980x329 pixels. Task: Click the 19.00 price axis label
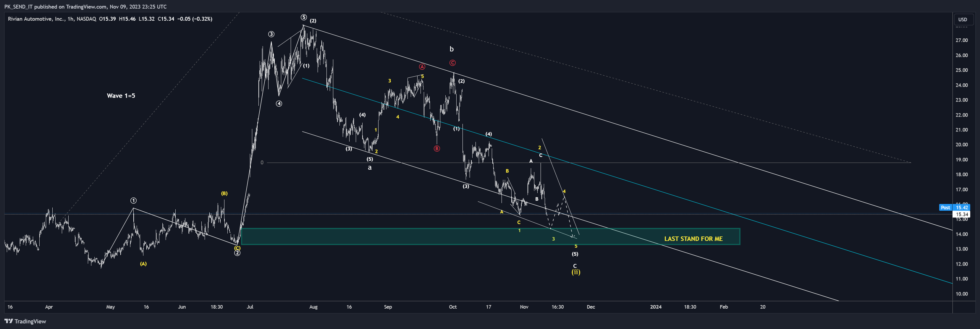(961, 160)
